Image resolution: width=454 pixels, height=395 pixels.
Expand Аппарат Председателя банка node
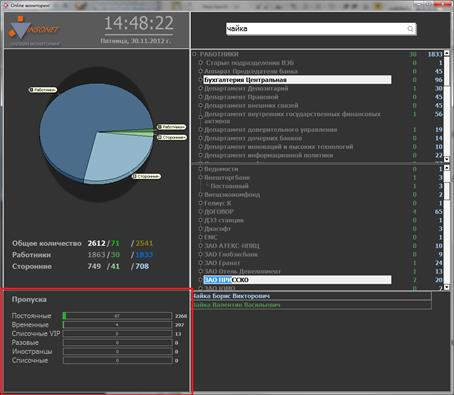[x=201, y=71]
